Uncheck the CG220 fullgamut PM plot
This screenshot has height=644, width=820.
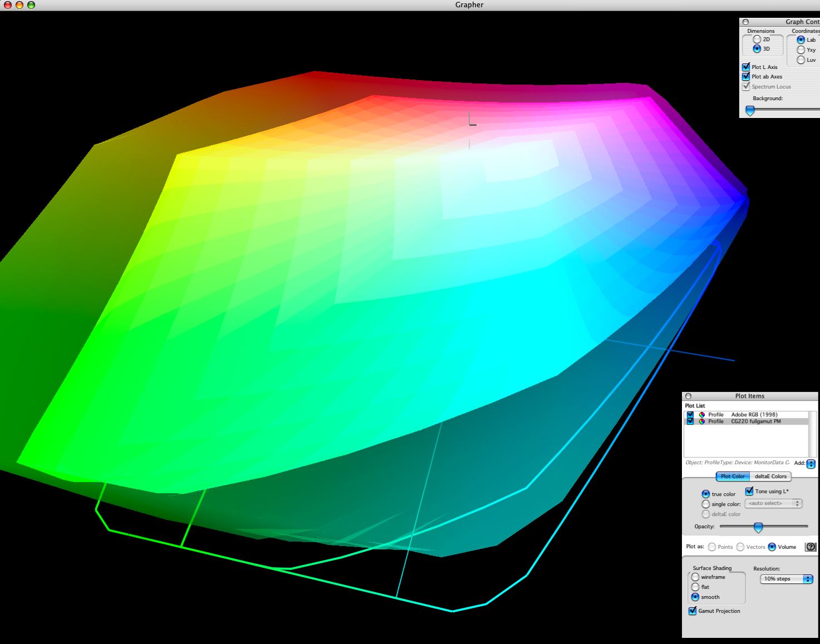pos(690,421)
